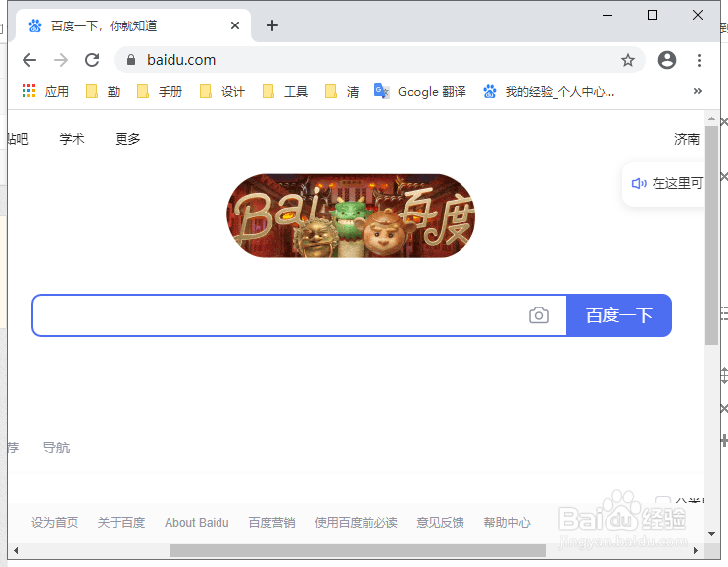Click the forward navigation arrow
The image size is (728, 567).
click(x=61, y=60)
